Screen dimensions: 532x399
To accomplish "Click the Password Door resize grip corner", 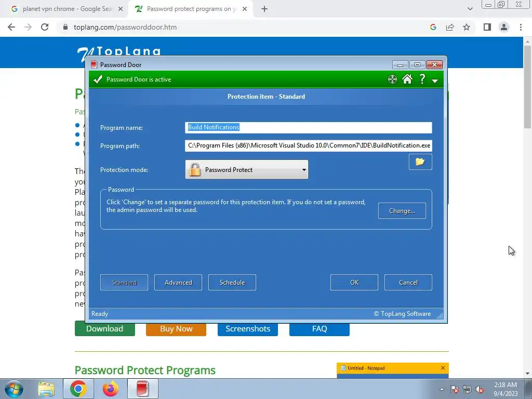I will pyautogui.click(x=440, y=315).
